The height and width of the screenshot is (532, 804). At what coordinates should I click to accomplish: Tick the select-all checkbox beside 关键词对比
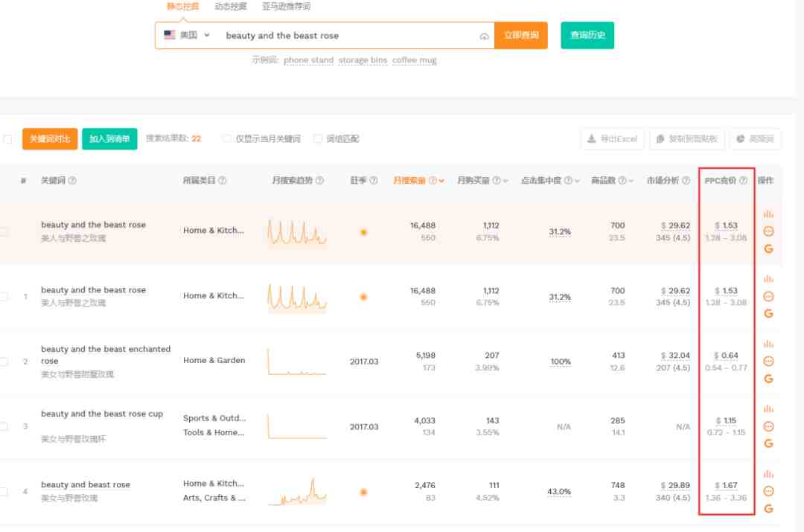7,139
